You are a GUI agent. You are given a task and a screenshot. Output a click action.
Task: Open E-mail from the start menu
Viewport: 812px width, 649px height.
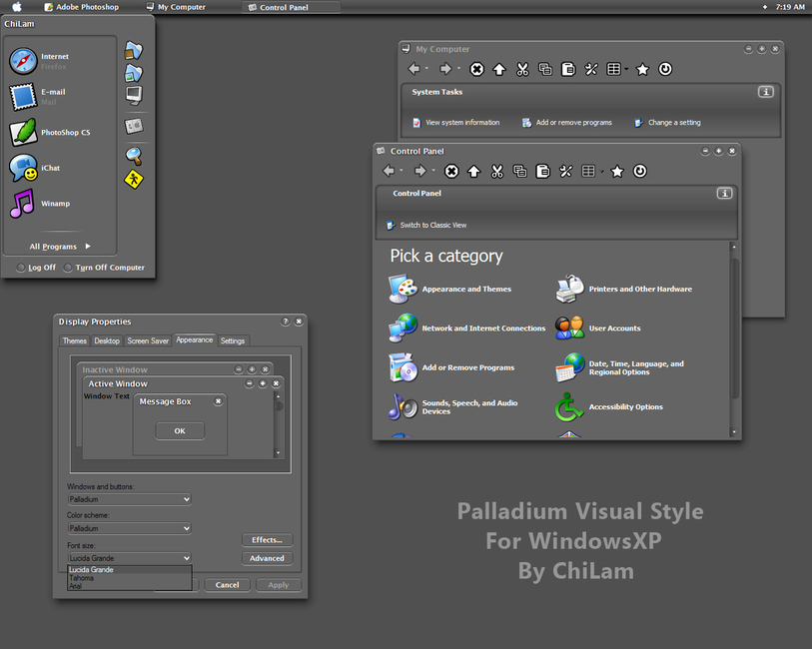tap(38, 96)
